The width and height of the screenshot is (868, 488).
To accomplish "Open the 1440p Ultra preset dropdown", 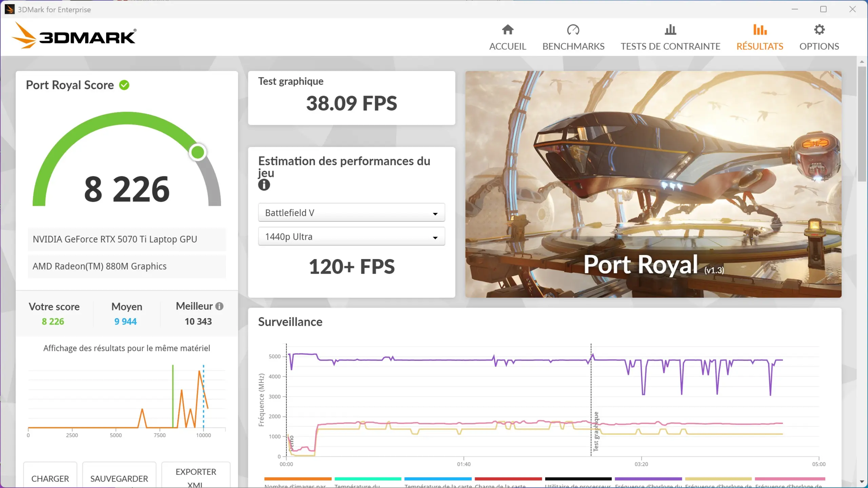I will pos(351,236).
